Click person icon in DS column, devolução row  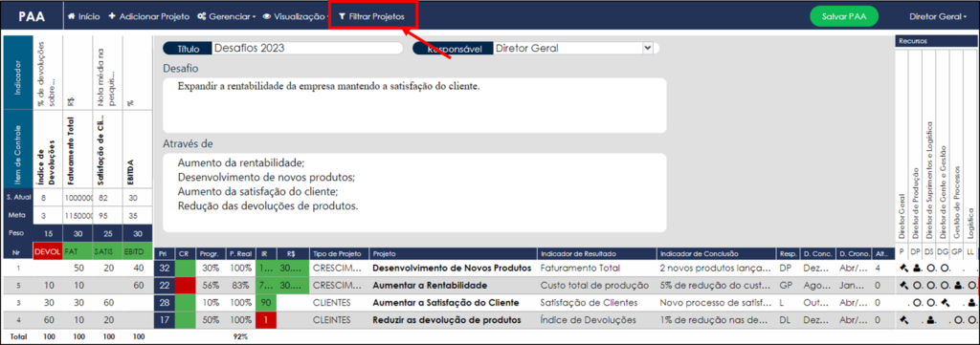tap(930, 320)
